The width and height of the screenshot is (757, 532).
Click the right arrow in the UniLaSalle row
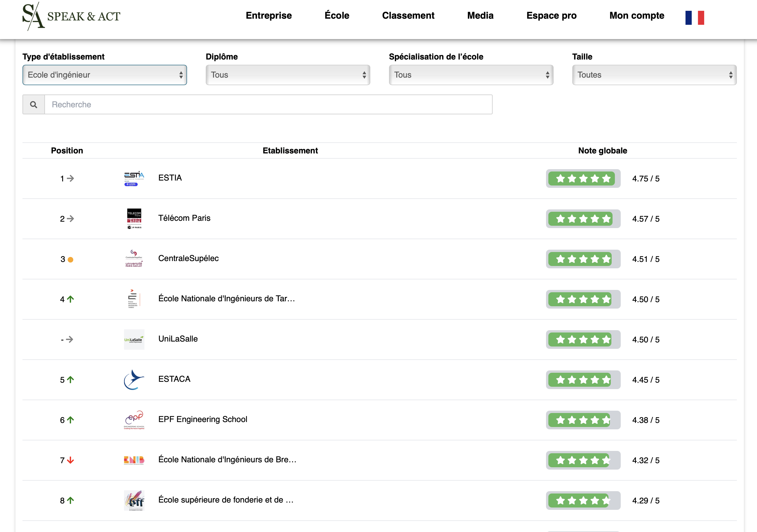coord(69,339)
